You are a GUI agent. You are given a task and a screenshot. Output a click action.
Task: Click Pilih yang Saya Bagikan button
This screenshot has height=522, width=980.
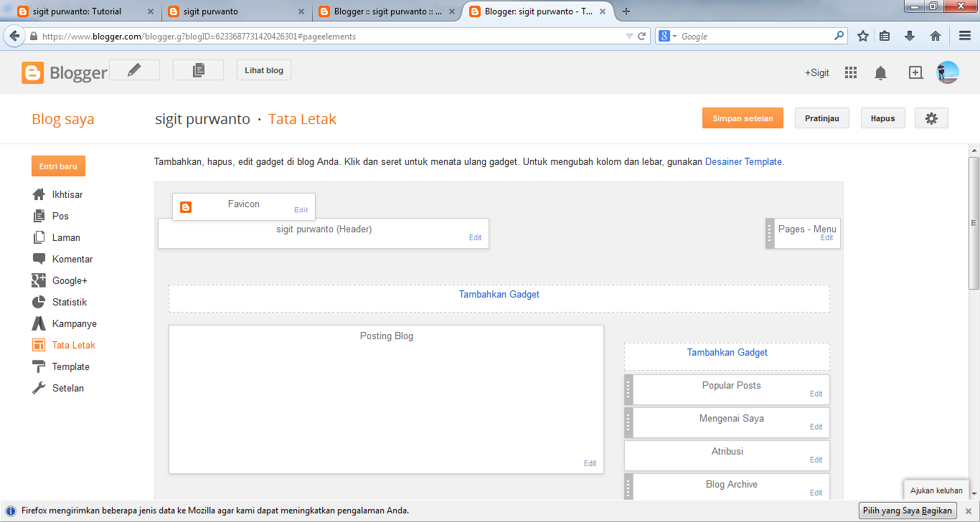[x=908, y=511]
